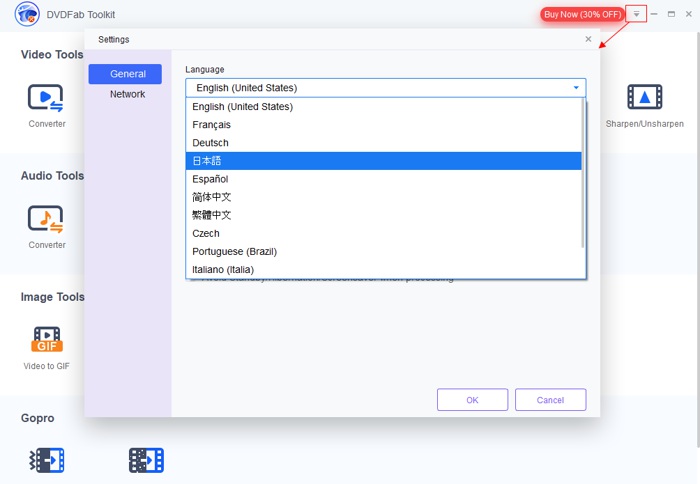The image size is (700, 484).
Task: Open the title bar dropdown menu icon
Action: pyautogui.click(x=636, y=14)
